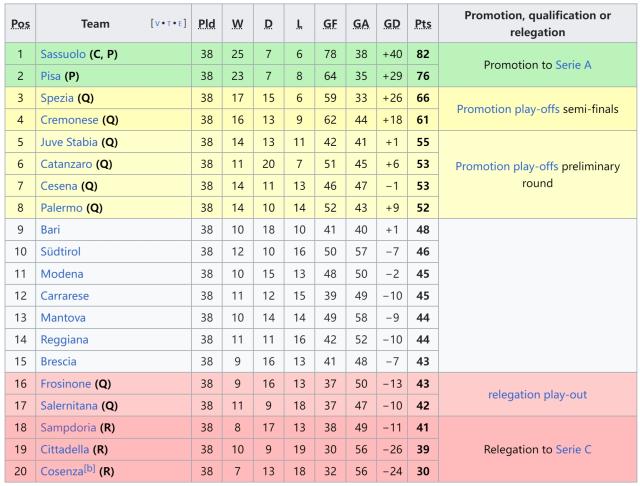Open the Südtirol team link
Screen dimensions: 640x486
click(x=60, y=251)
